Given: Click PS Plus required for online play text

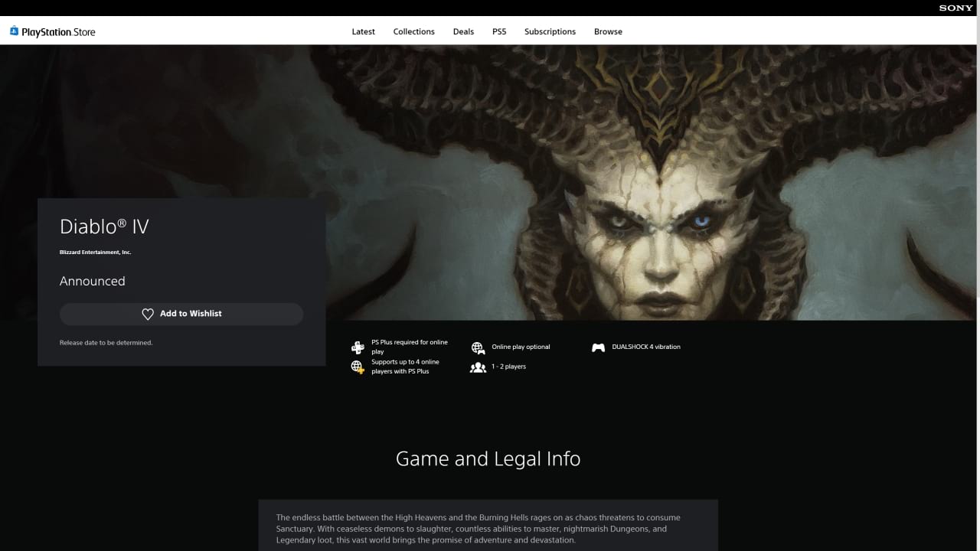Looking at the screenshot, I should pyautogui.click(x=410, y=347).
